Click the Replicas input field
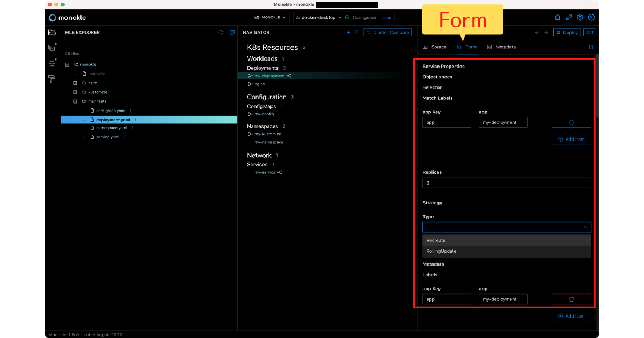644x338 pixels. click(x=507, y=183)
